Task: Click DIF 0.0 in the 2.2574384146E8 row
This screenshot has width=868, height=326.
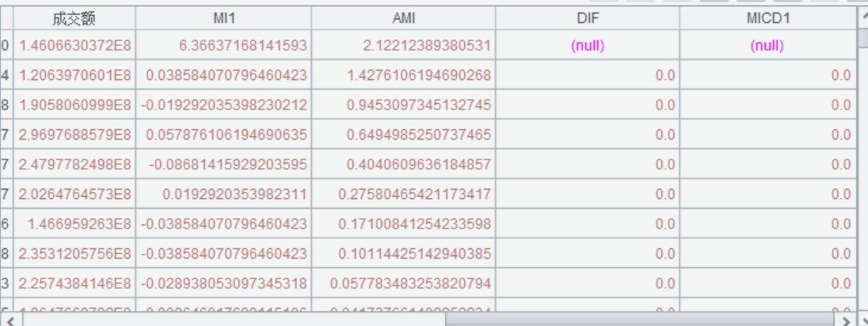Action: (588, 284)
